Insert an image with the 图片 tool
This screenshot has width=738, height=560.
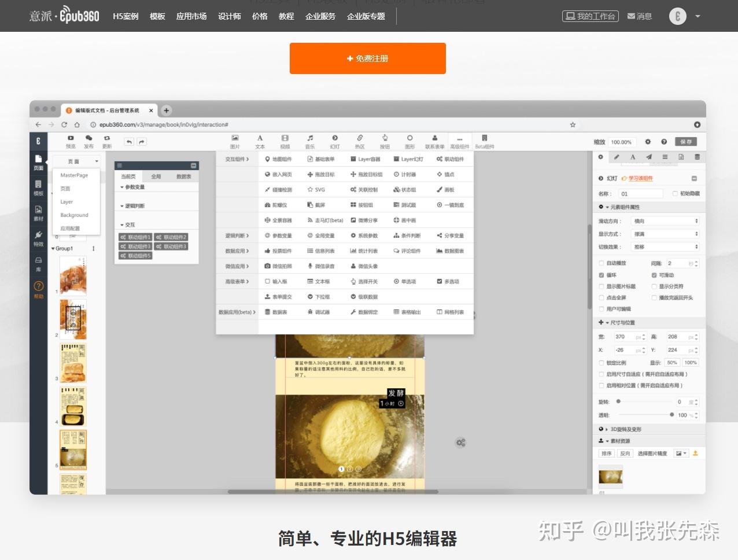click(235, 141)
